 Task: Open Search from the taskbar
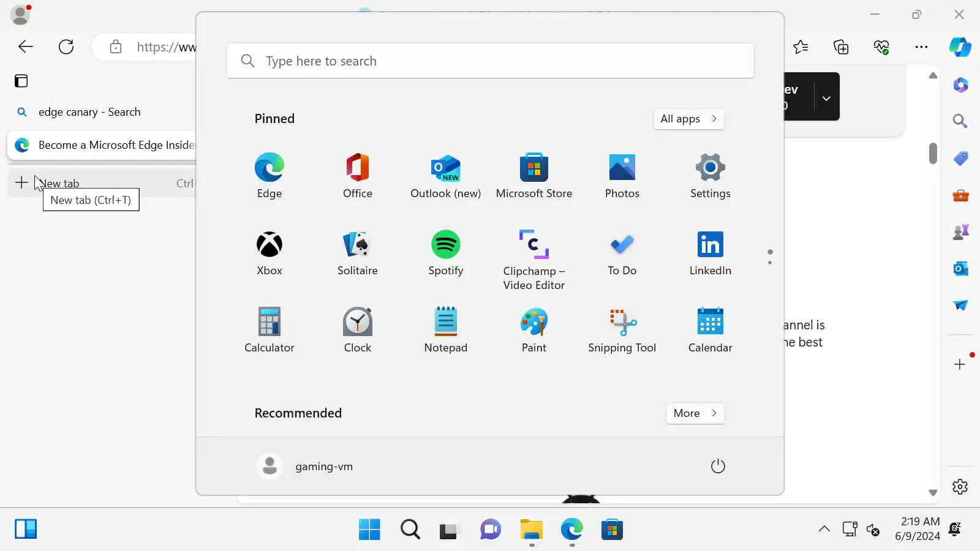tap(410, 529)
